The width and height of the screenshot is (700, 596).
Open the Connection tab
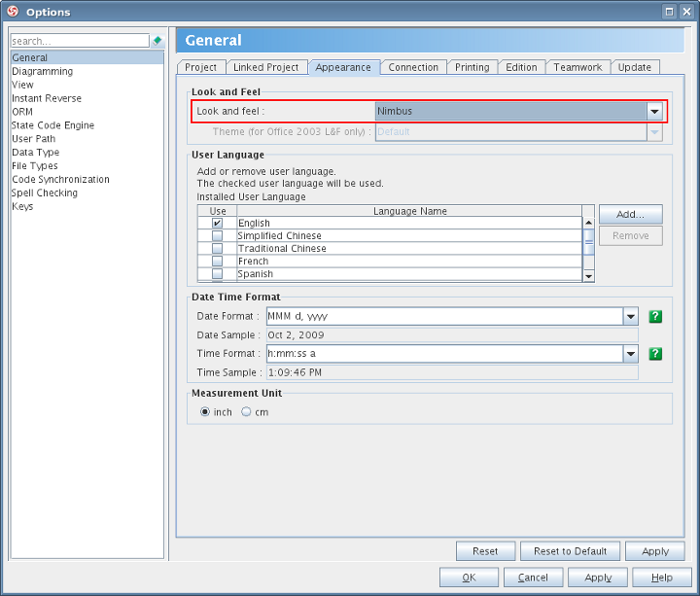(x=413, y=67)
